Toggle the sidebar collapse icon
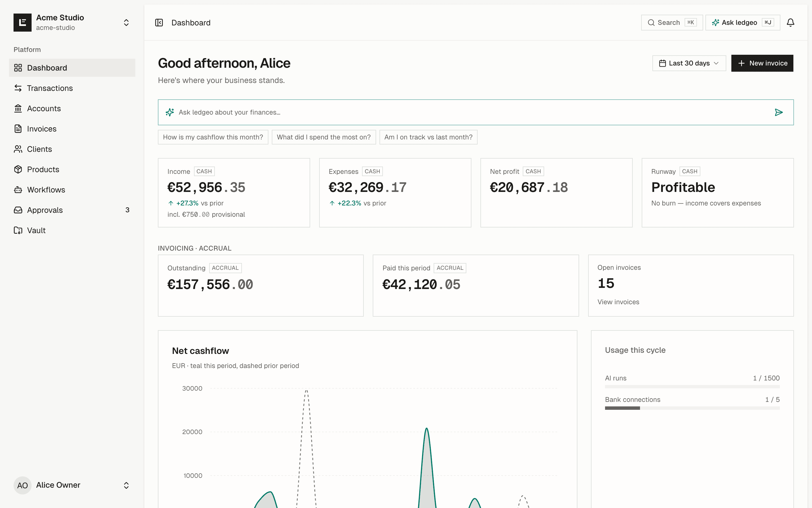The height and width of the screenshot is (508, 812). coord(159,23)
